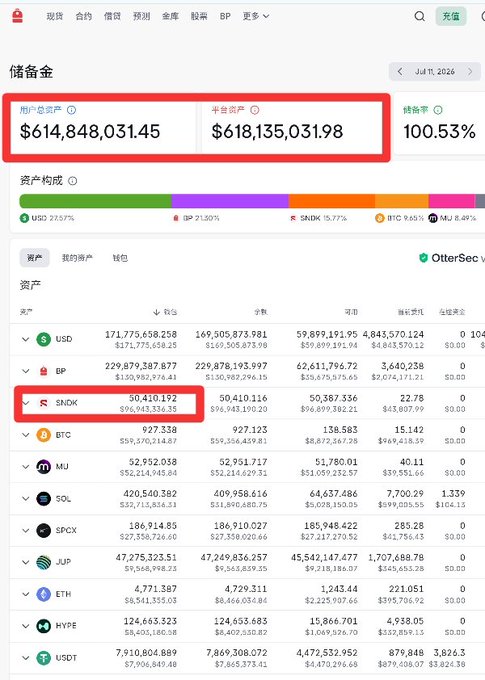This screenshot has width=485, height=680.
Task: Click the 可用 column header
Action: 351,312
